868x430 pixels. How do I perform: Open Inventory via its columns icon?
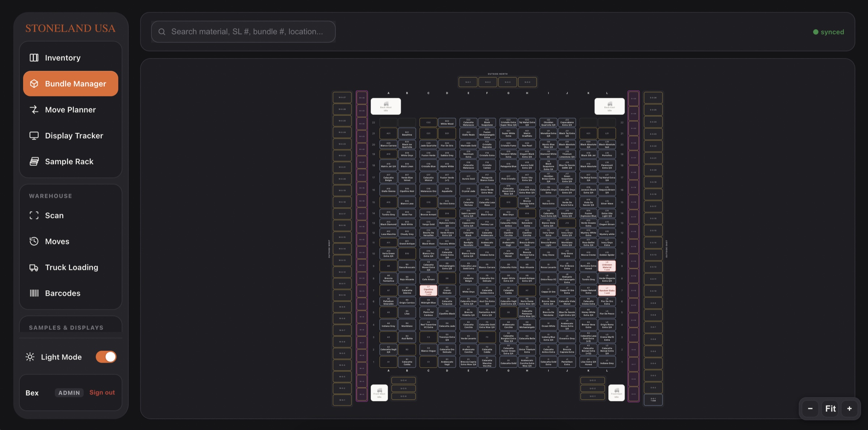pos(34,58)
